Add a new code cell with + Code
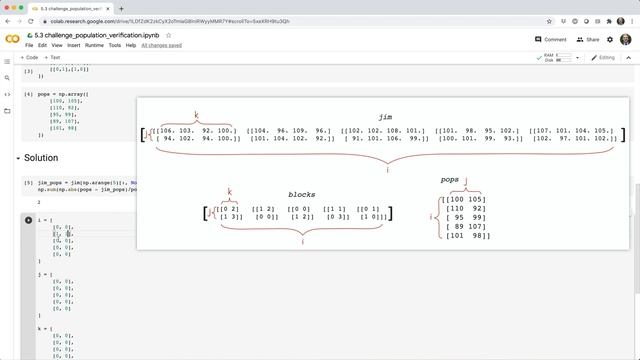 [29, 58]
